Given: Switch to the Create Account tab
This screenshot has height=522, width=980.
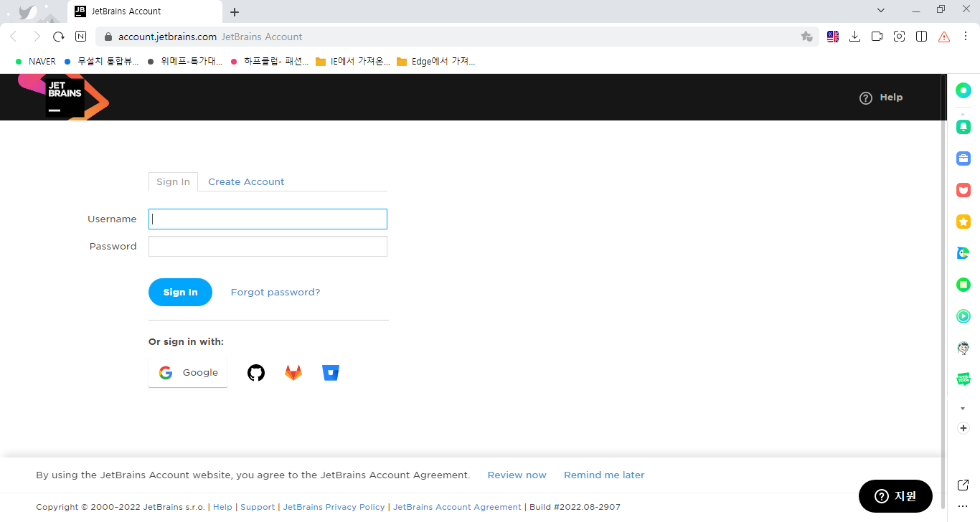Looking at the screenshot, I should click(x=246, y=182).
